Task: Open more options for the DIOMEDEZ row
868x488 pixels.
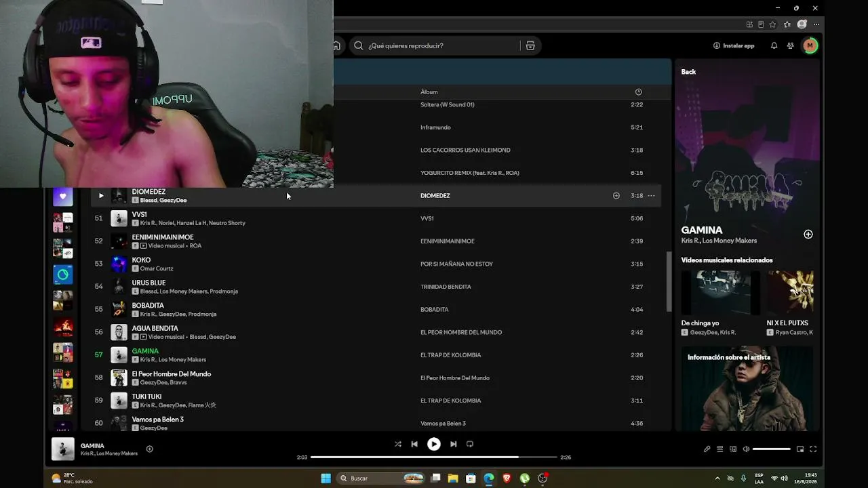Action: [651, 196]
